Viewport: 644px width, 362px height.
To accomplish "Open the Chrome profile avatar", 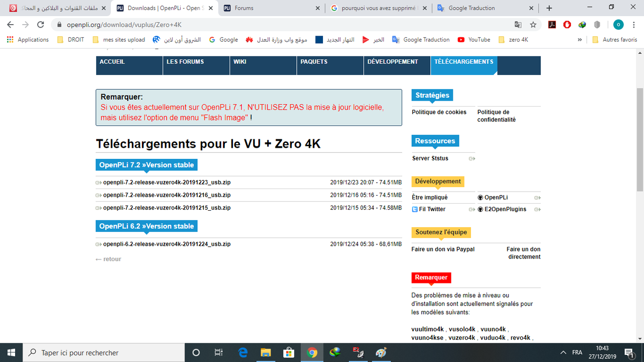I will click(618, 25).
